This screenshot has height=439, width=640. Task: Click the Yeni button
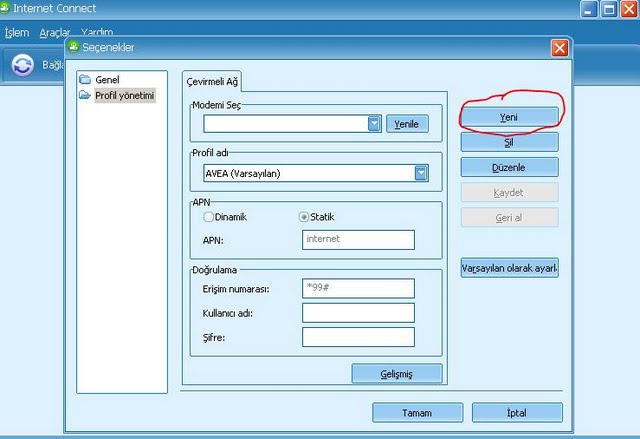click(509, 117)
